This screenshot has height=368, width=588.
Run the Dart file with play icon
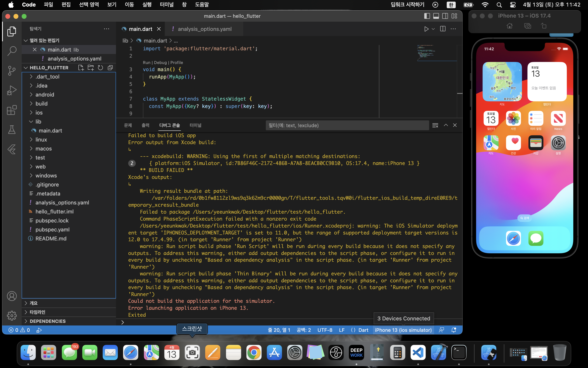(x=426, y=29)
